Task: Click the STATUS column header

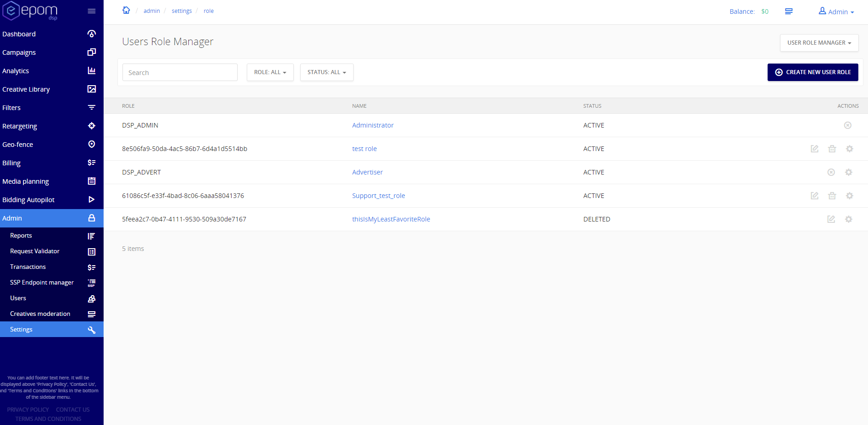Action: click(592, 106)
